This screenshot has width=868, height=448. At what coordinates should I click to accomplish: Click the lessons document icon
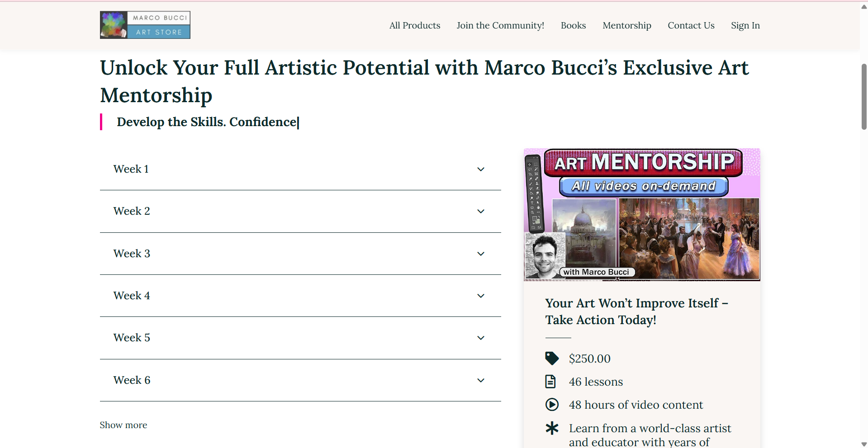click(x=550, y=382)
